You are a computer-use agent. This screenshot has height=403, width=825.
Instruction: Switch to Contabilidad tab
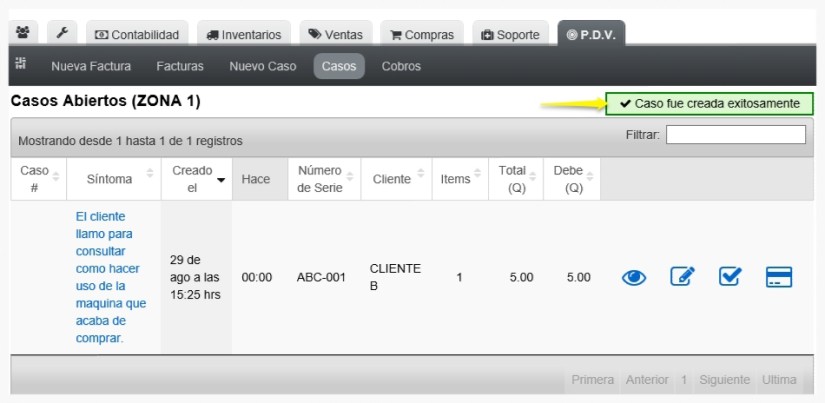click(137, 35)
